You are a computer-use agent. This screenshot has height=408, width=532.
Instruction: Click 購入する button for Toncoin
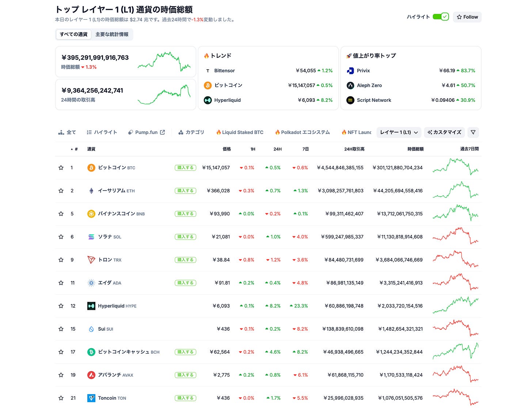point(185,398)
